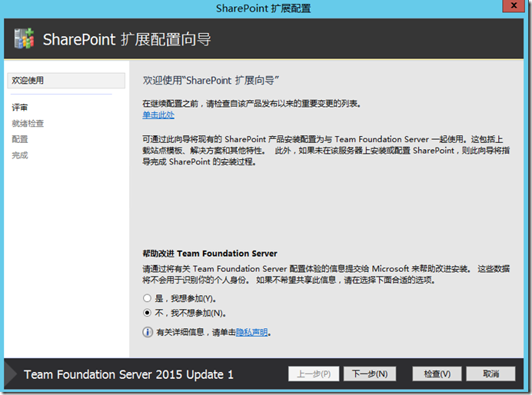Image resolution: width=532 pixels, height=395 pixels.
Task: Click the SharePoint wizard server icon
Action: (24, 38)
